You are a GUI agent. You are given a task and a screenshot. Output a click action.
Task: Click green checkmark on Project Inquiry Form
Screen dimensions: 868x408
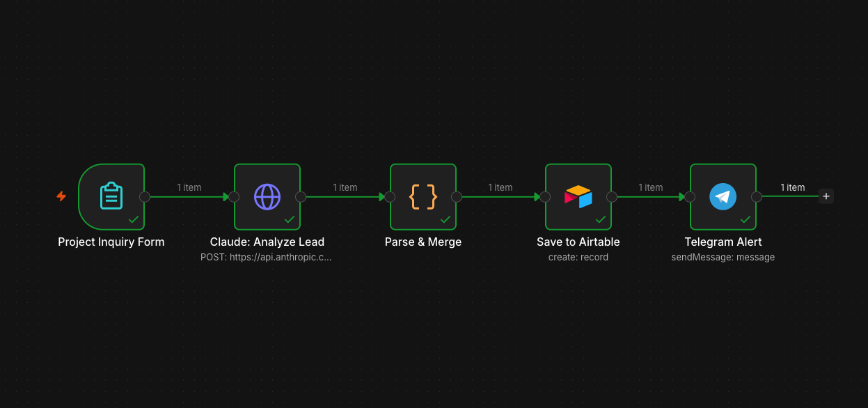point(133,219)
